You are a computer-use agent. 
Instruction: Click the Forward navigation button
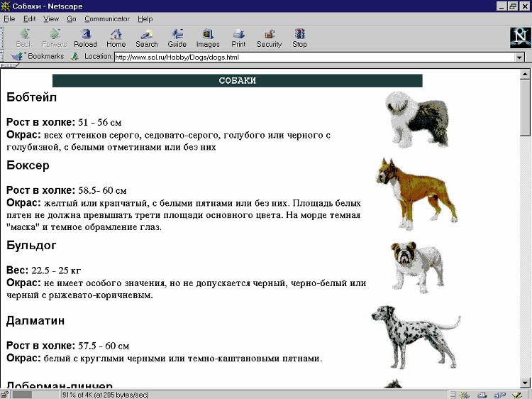pos(55,38)
